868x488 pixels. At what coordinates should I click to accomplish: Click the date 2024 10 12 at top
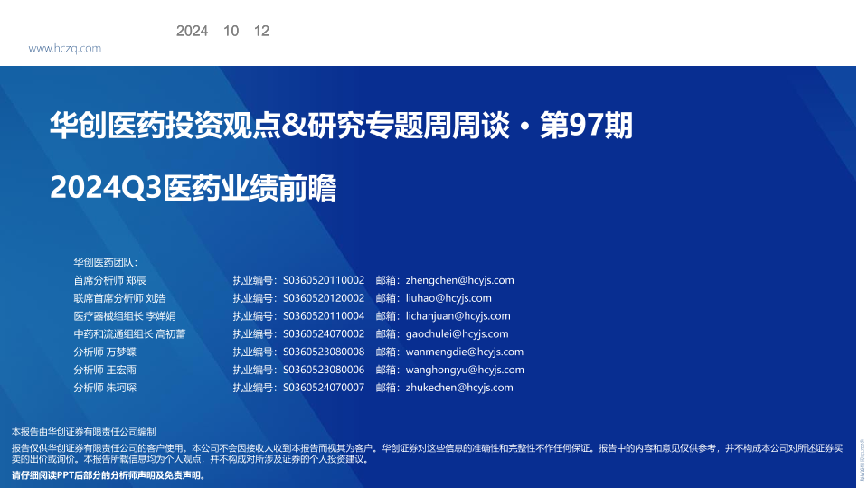[x=222, y=31]
